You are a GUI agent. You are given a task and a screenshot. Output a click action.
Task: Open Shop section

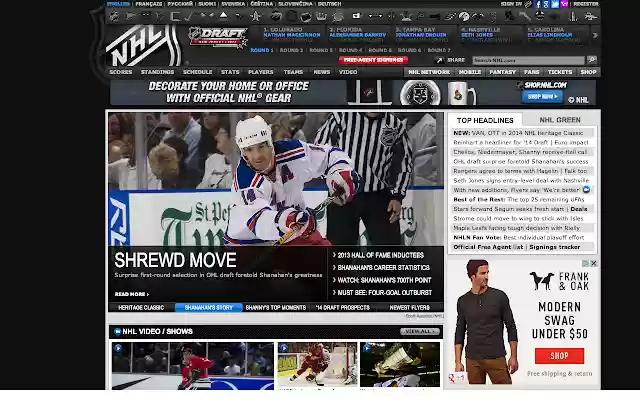tap(588, 72)
